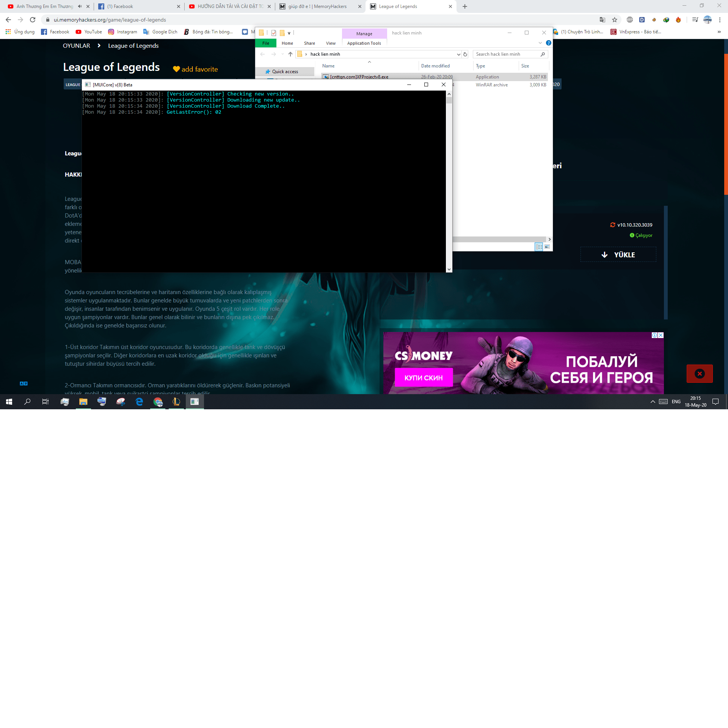Select the Application Tools ribbon tab
The width and height of the screenshot is (728, 728).
tap(364, 43)
